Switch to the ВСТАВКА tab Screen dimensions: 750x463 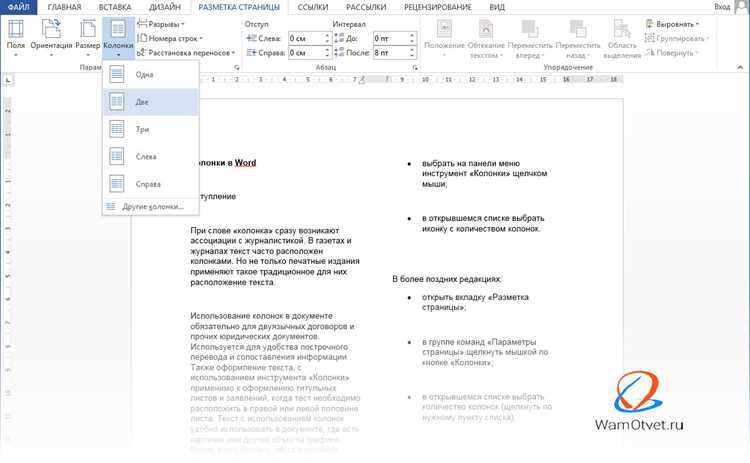pyautogui.click(x=115, y=7)
